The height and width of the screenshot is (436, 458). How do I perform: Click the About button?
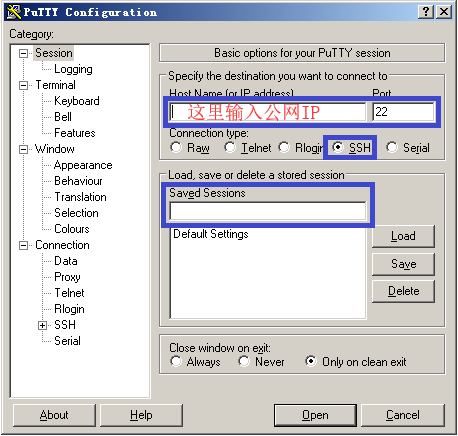click(x=54, y=415)
